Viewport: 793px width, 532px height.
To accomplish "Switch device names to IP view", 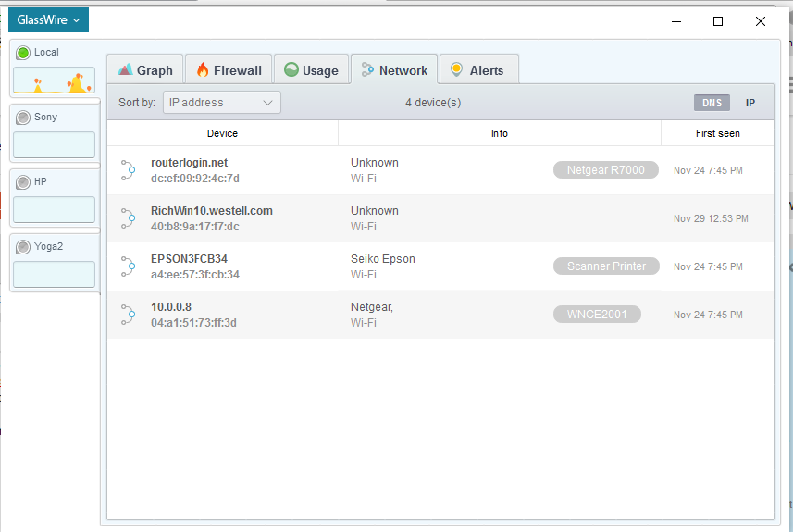I will coord(750,103).
